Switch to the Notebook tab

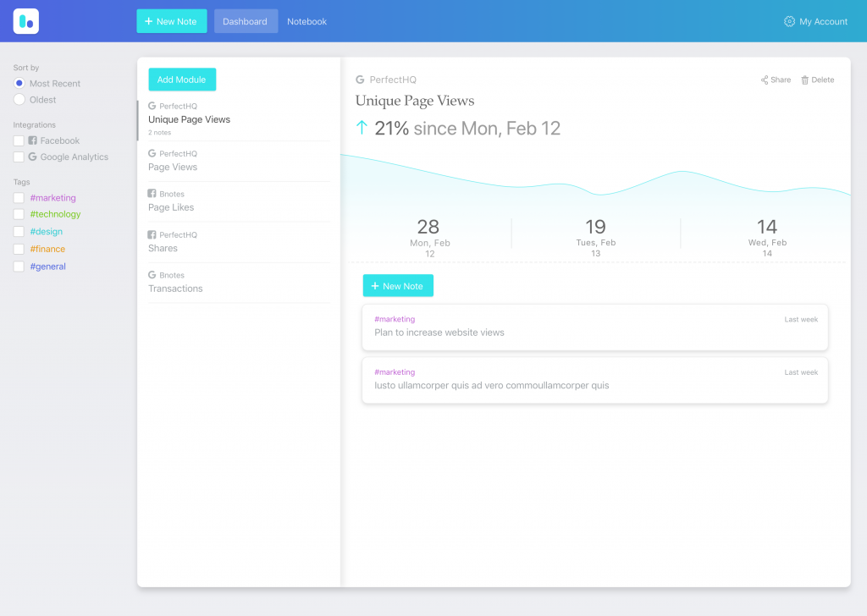coord(306,21)
